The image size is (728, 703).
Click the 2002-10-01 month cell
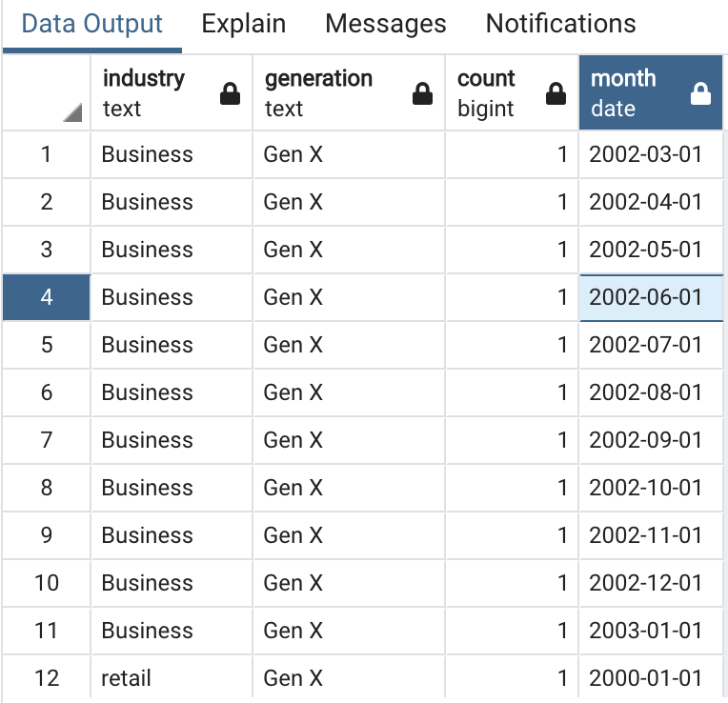(x=651, y=488)
